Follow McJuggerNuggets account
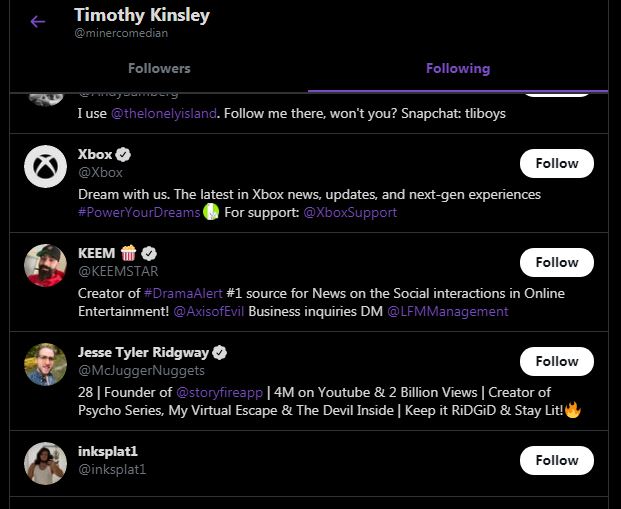621x509 pixels. [x=557, y=362]
